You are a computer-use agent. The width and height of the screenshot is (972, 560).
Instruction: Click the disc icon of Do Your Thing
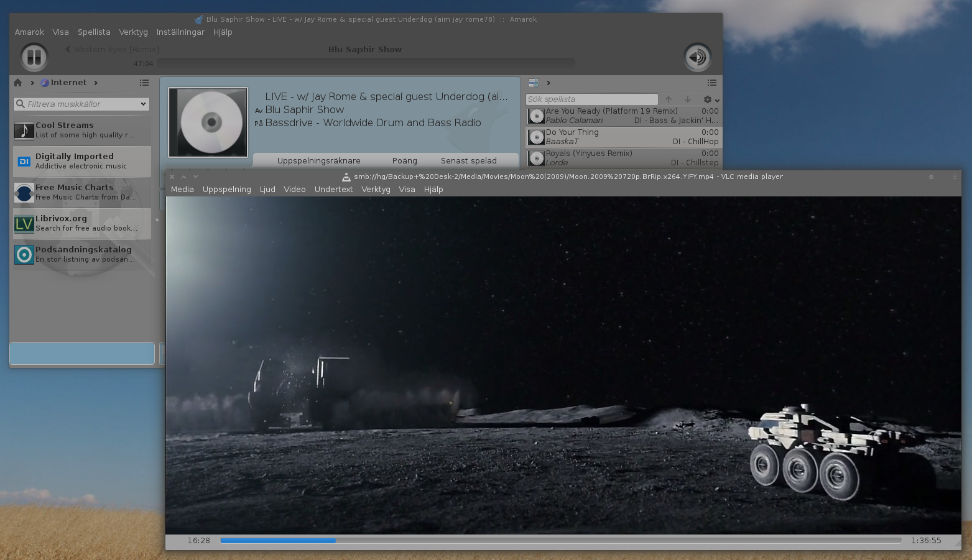click(536, 137)
